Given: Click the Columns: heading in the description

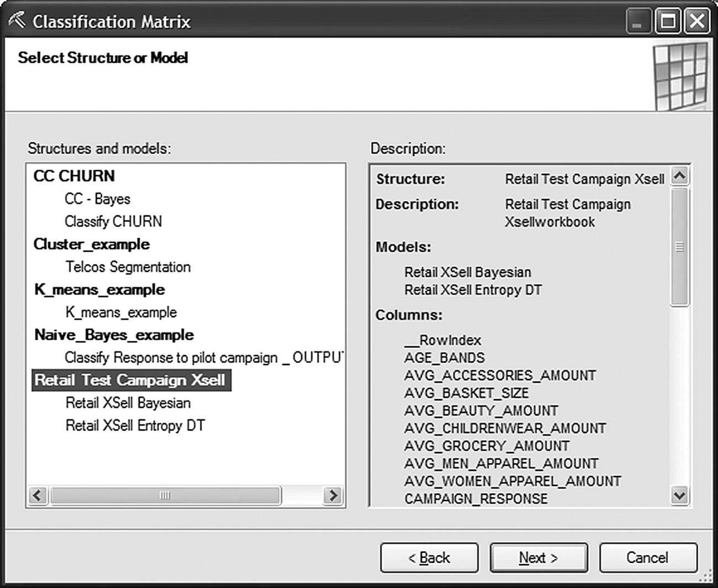Looking at the screenshot, I should click(x=409, y=315).
